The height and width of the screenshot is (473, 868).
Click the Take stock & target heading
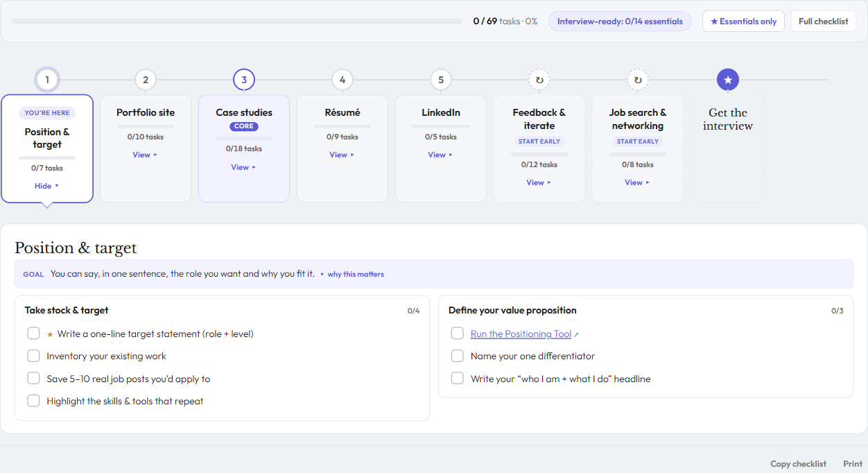pos(67,310)
